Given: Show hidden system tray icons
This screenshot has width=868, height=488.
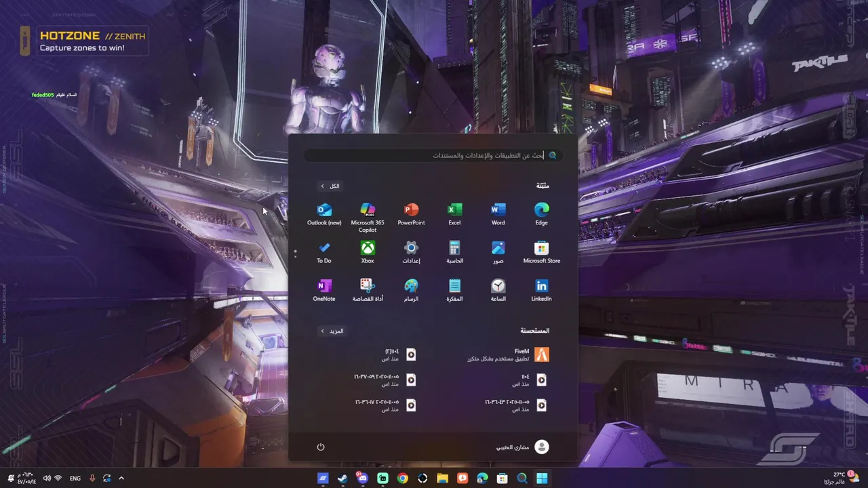Looking at the screenshot, I should coord(121,478).
